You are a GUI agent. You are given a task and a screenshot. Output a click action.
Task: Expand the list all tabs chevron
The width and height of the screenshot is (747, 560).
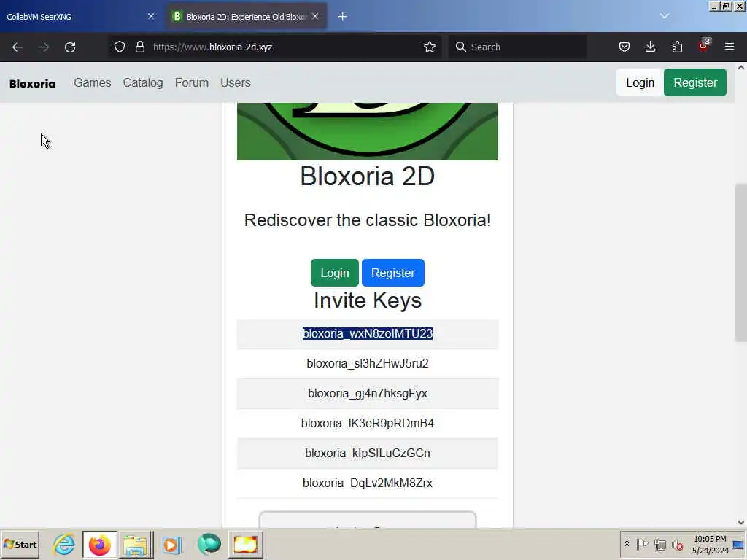click(x=665, y=16)
